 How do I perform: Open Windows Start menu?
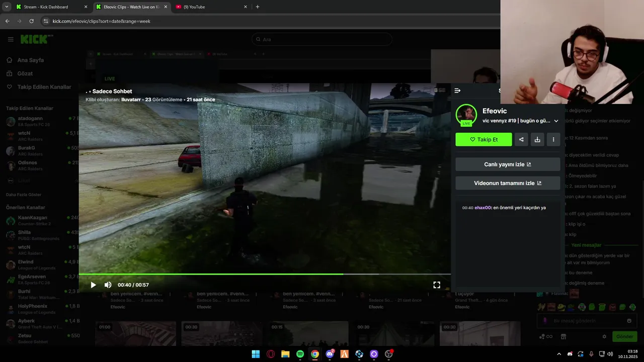pyautogui.click(x=256, y=354)
